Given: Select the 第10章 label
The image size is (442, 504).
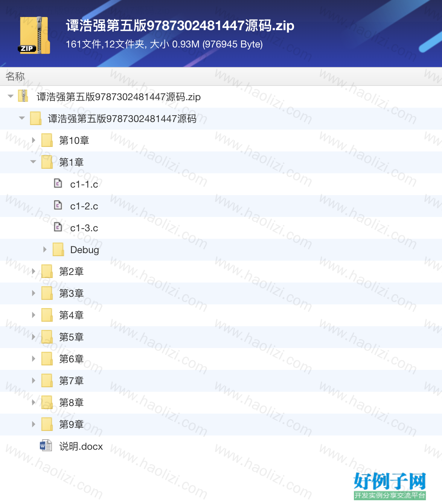Looking at the screenshot, I should tap(74, 141).
